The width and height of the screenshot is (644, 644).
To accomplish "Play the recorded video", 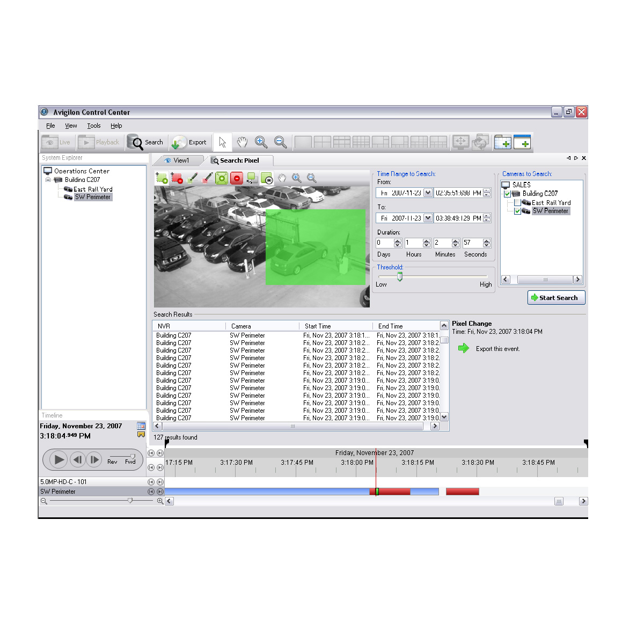I will point(58,460).
